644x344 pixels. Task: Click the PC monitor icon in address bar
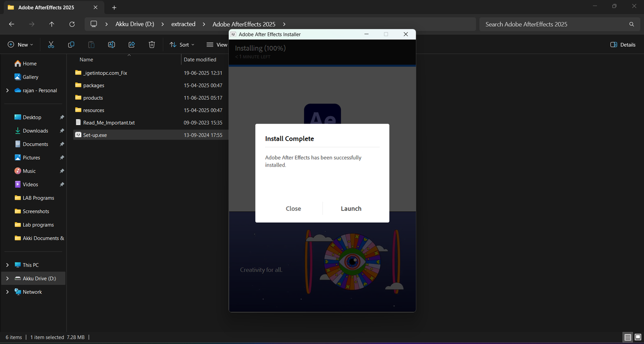[x=94, y=24]
